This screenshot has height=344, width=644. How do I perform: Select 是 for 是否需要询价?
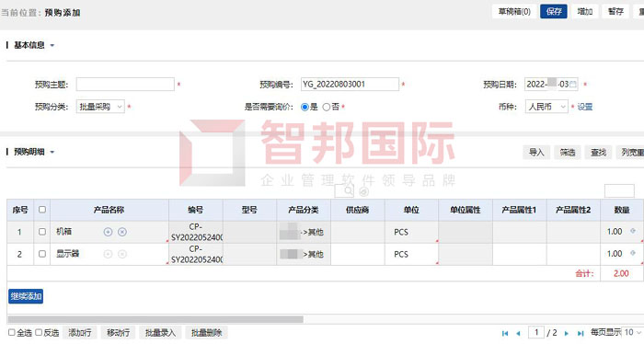[305, 107]
